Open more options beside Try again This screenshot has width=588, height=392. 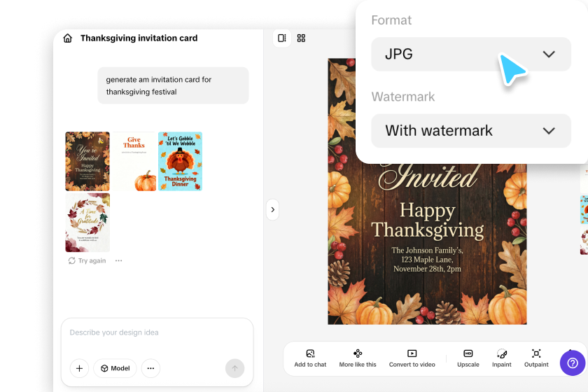118,260
